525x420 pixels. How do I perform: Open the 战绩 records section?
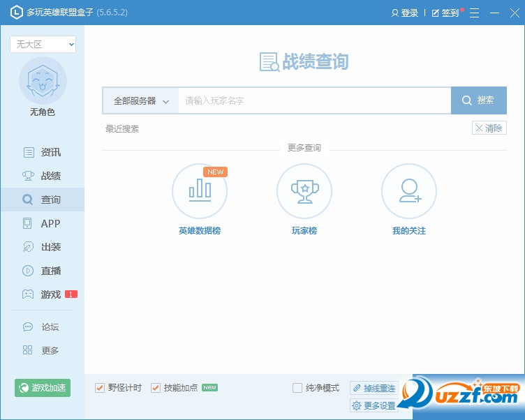click(x=42, y=176)
